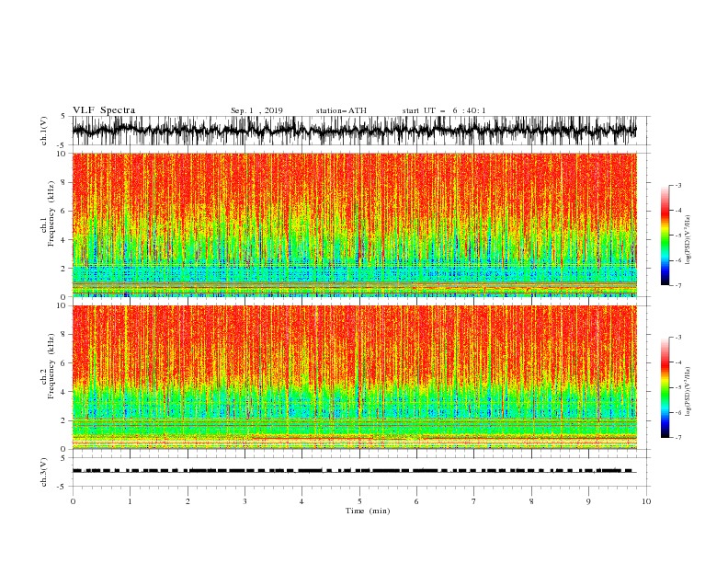The image size is (728, 563).
Task: Click the "10" kHz tick on ch.2 axis
Action: [62, 305]
